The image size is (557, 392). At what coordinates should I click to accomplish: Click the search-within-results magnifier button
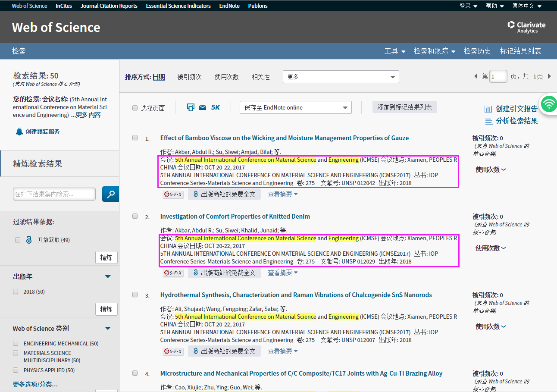click(x=111, y=194)
